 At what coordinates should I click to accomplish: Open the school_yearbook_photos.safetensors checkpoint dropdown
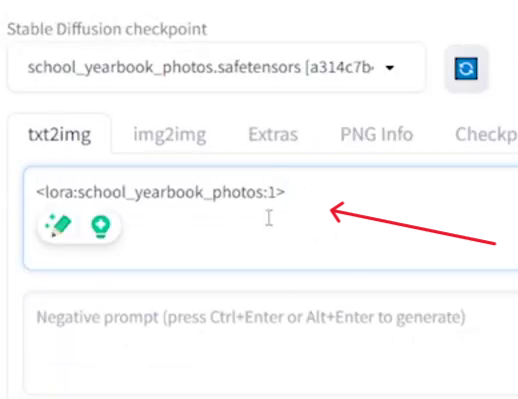(216, 68)
